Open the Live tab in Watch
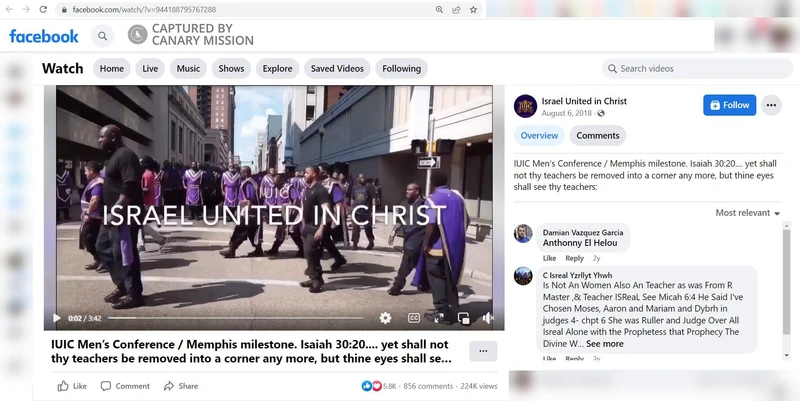 [150, 68]
